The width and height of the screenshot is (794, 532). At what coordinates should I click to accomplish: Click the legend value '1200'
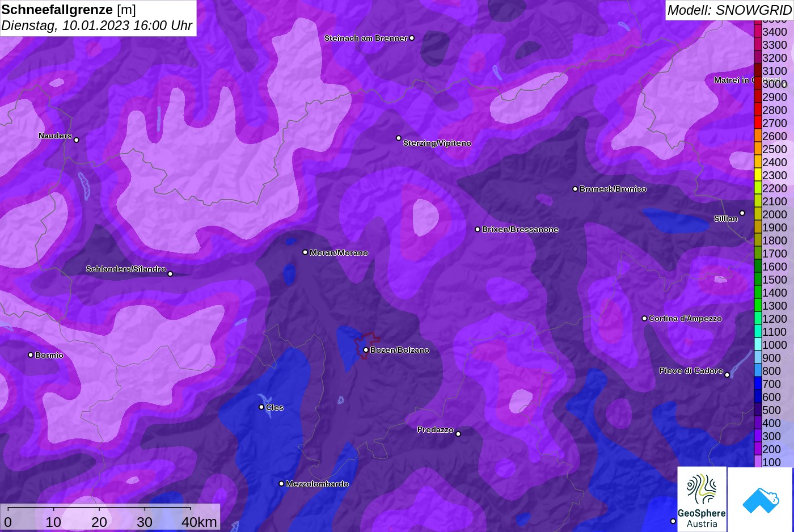click(775, 319)
